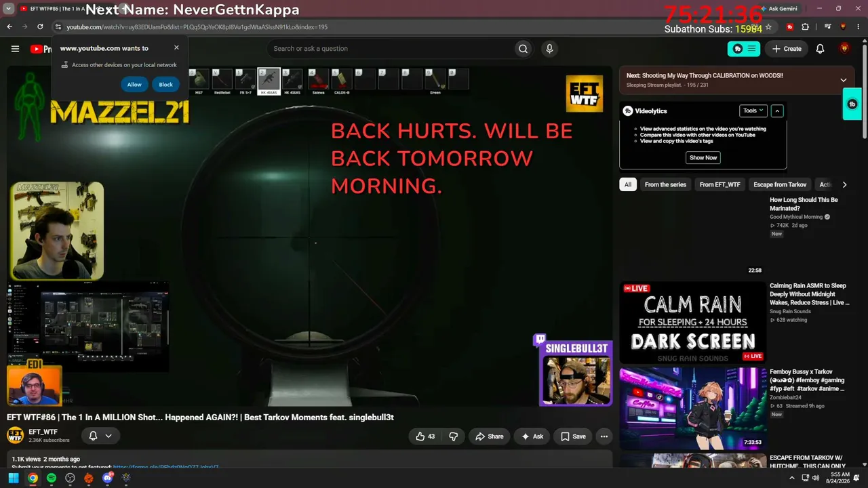868x488 pixels.
Task: Open the forms link in video description
Action: click(166, 466)
